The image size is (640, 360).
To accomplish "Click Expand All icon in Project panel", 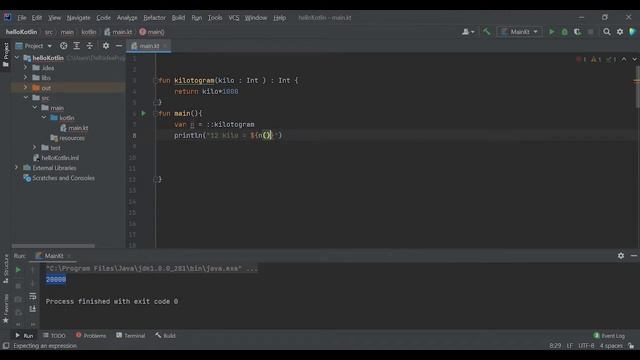I will (76, 46).
